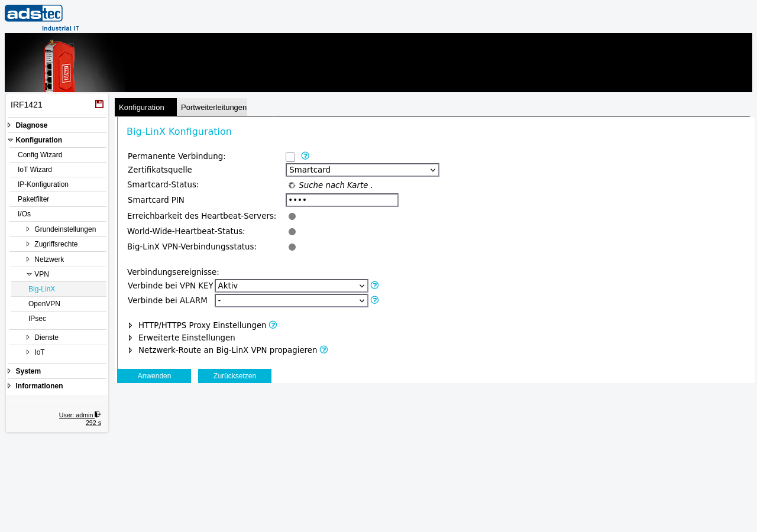
Task: Open help for Verbinde bei VPN KEY
Action: (x=374, y=286)
